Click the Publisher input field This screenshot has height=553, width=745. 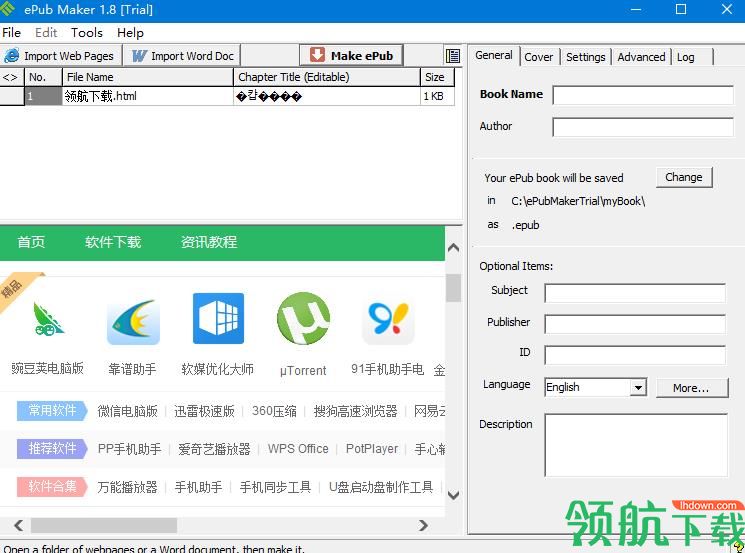point(635,324)
